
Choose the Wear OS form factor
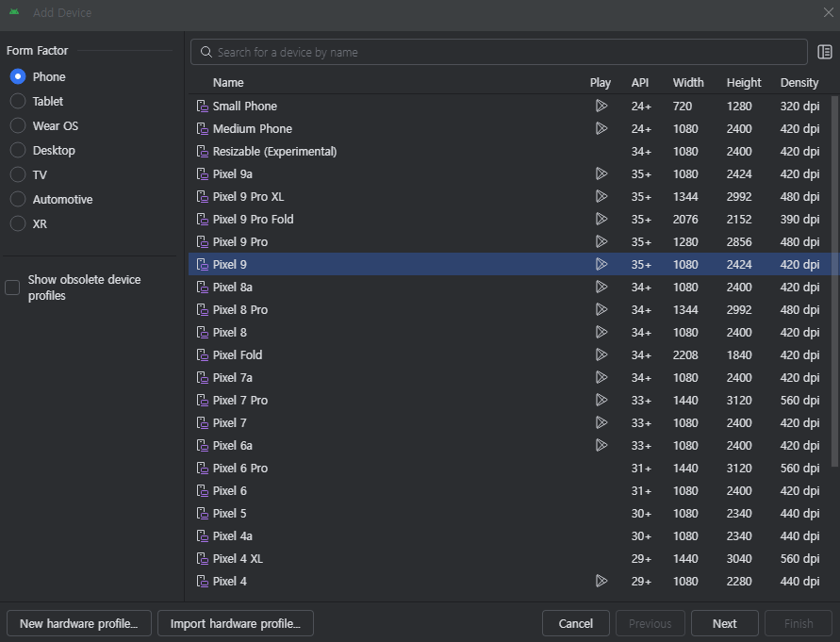coord(18,125)
